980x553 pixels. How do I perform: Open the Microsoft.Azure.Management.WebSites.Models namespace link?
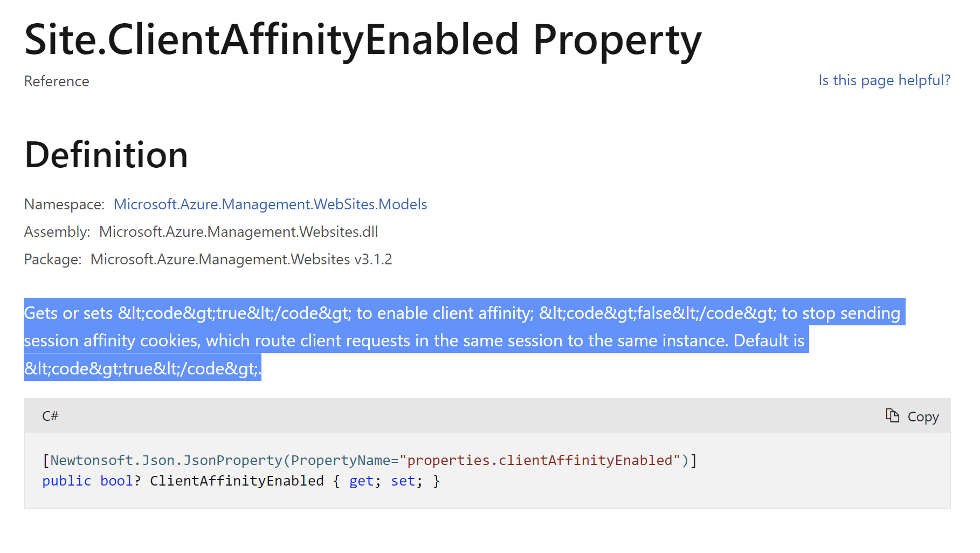(x=270, y=204)
